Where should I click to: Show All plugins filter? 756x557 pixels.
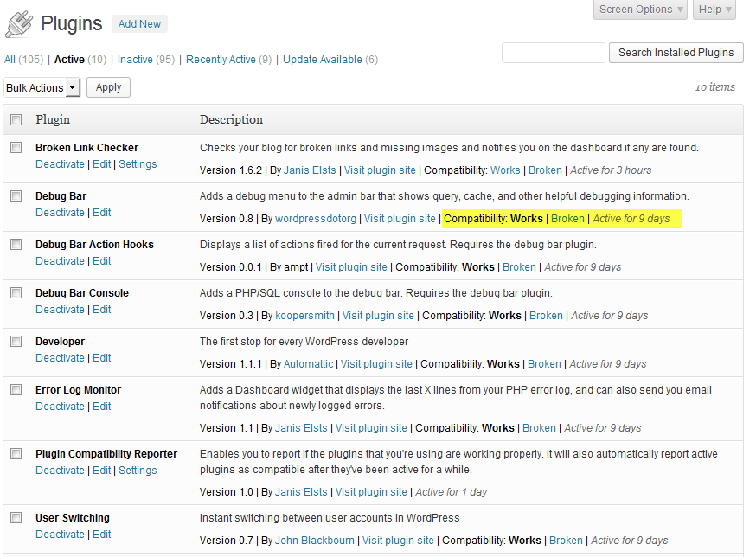[10, 60]
